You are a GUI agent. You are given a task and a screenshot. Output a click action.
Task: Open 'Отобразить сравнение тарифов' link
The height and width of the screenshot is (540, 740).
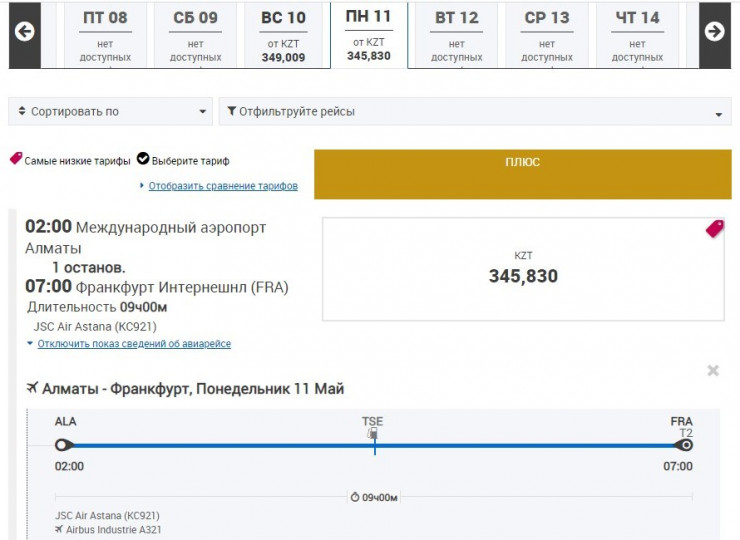tap(223, 186)
